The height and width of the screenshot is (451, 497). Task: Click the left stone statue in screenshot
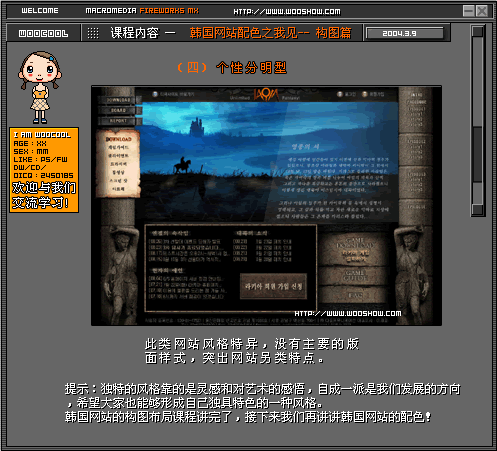120,274
